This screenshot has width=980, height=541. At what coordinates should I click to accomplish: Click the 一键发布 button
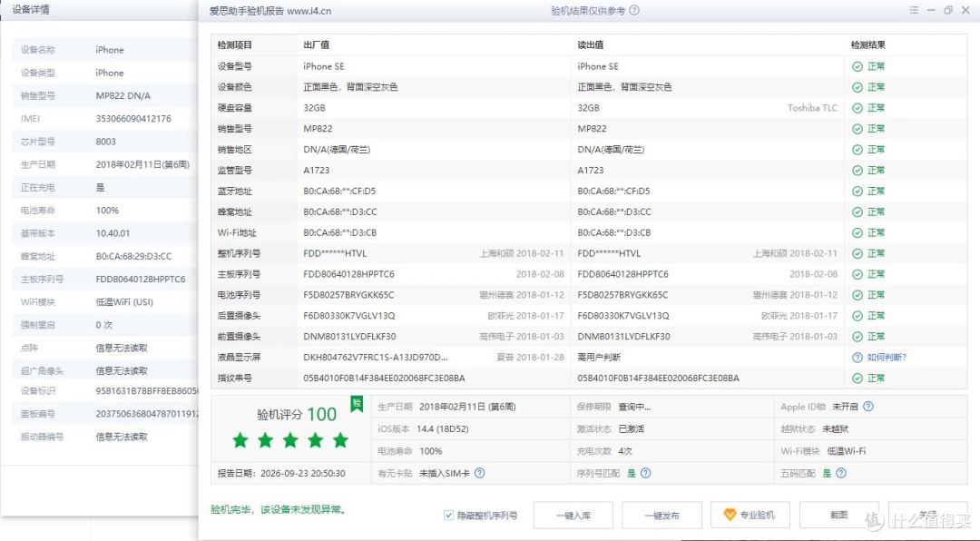(661, 516)
